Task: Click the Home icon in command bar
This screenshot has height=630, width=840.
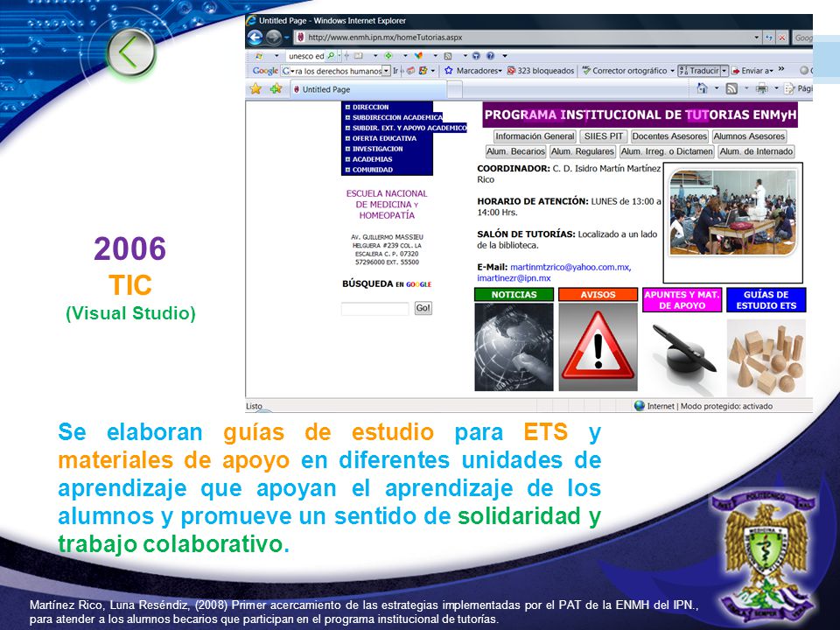Action: [x=703, y=88]
